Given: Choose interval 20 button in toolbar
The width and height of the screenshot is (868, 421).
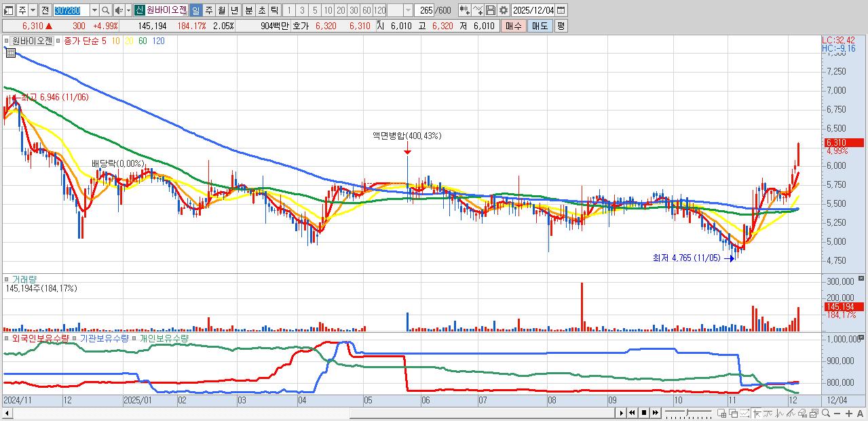Looking at the screenshot, I should click(341, 10).
